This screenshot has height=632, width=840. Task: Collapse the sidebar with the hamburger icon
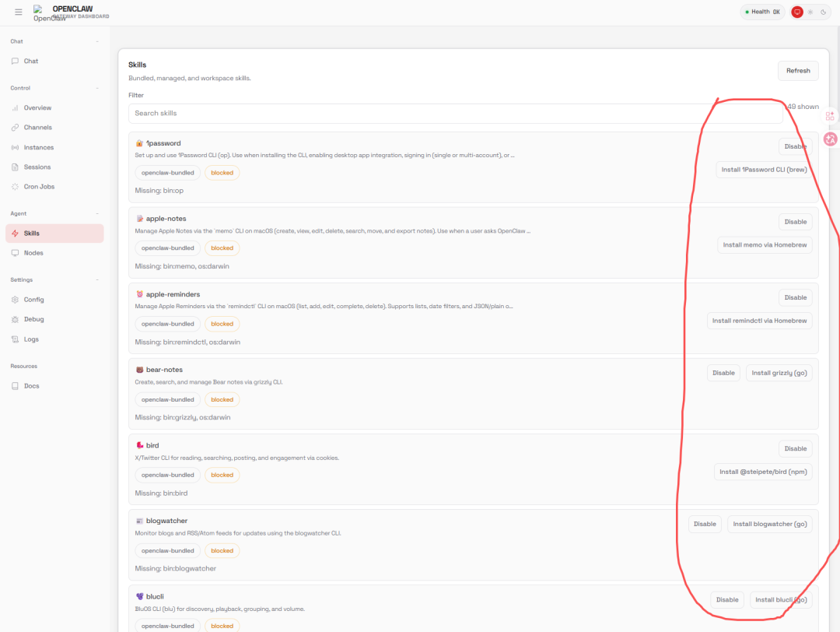[19, 12]
